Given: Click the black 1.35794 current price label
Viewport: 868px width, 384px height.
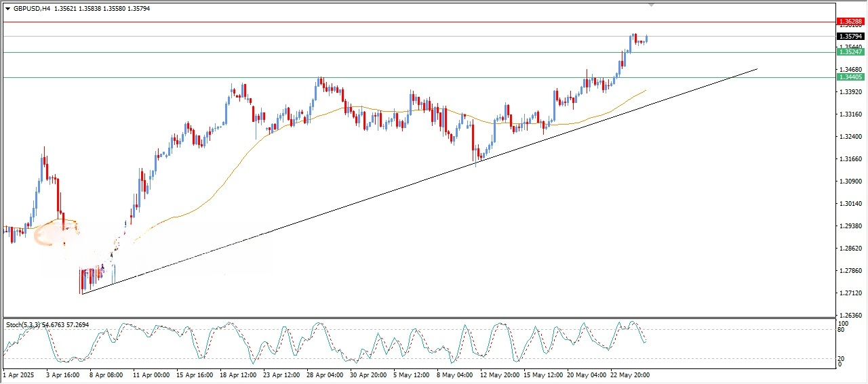Looking at the screenshot, I should click(x=850, y=37).
